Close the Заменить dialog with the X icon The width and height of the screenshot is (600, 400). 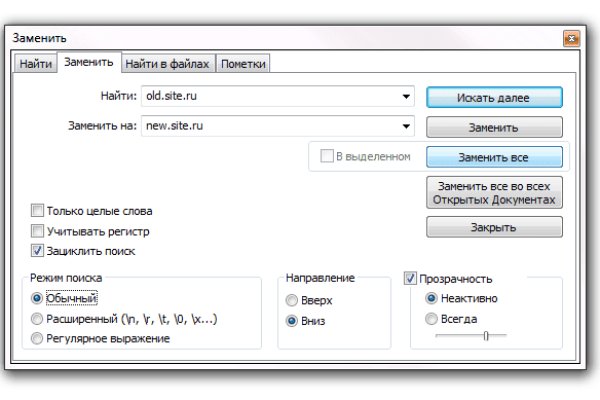click(572, 40)
